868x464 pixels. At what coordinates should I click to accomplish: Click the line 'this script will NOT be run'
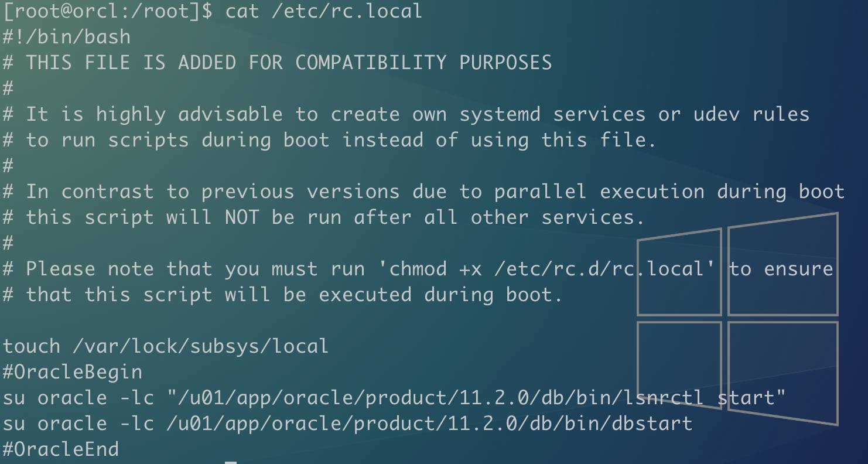click(323, 217)
